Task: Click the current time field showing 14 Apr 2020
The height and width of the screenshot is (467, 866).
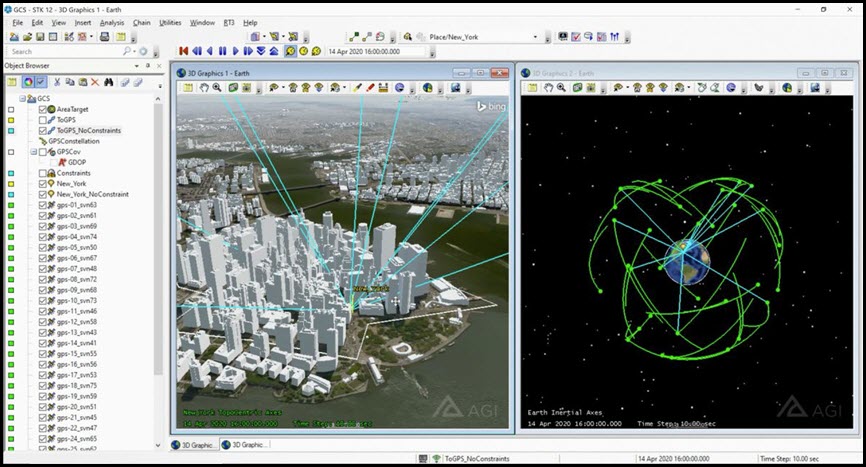Action: pyautogui.click(x=377, y=51)
